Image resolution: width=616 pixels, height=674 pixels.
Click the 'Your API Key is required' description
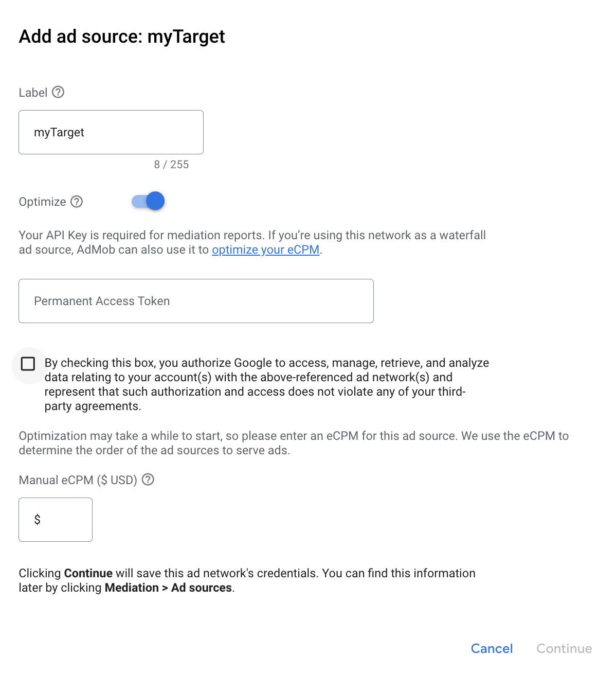pos(252,242)
